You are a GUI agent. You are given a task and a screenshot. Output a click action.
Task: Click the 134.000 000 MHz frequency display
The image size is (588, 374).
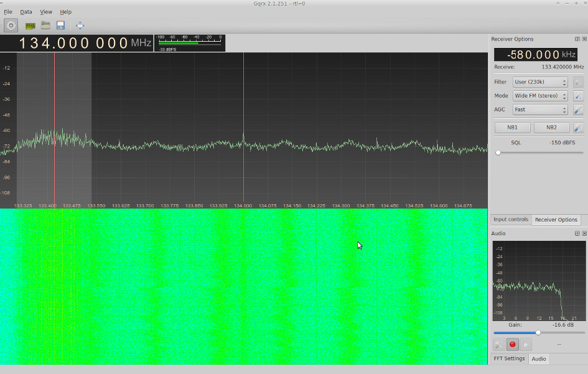76,43
